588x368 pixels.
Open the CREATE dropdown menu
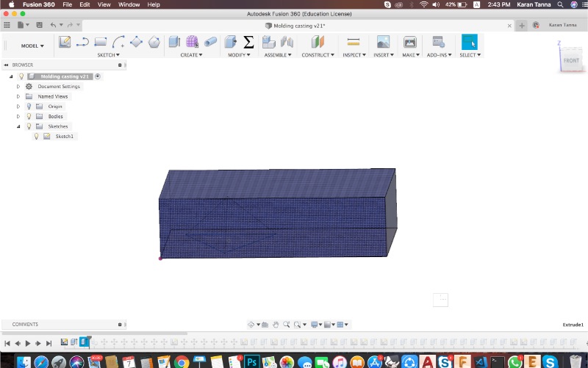click(x=191, y=55)
